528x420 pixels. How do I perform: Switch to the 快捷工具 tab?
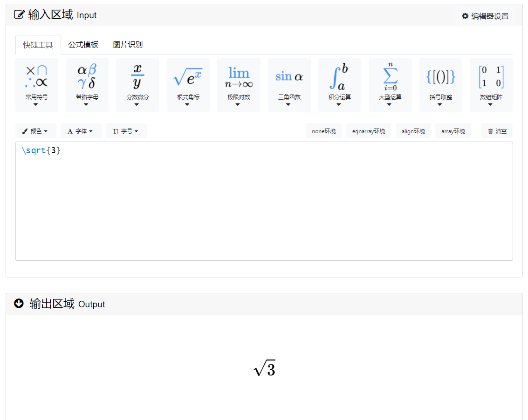point(38,45)
